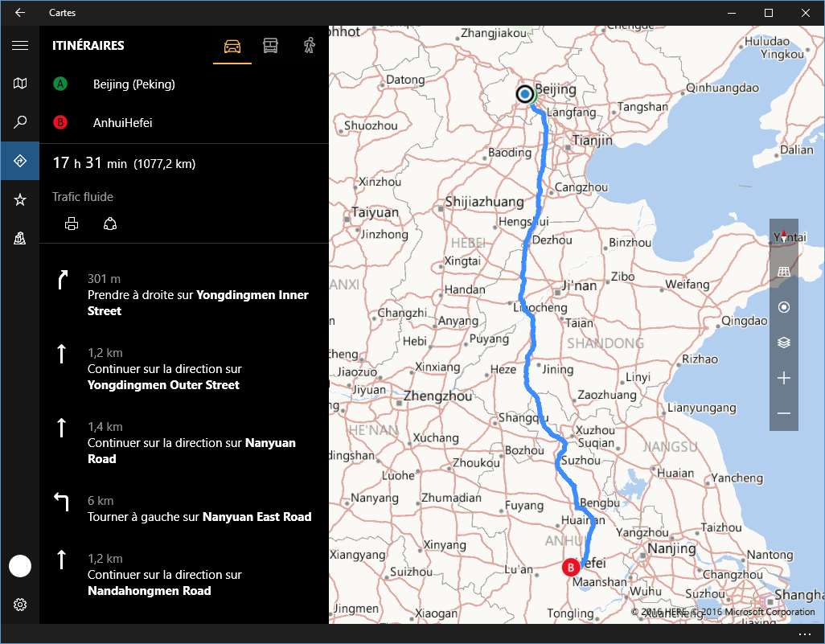Screen dimensions: 825x644
Task: Toggle map tilt view button
Action: (x=784, y=272)
